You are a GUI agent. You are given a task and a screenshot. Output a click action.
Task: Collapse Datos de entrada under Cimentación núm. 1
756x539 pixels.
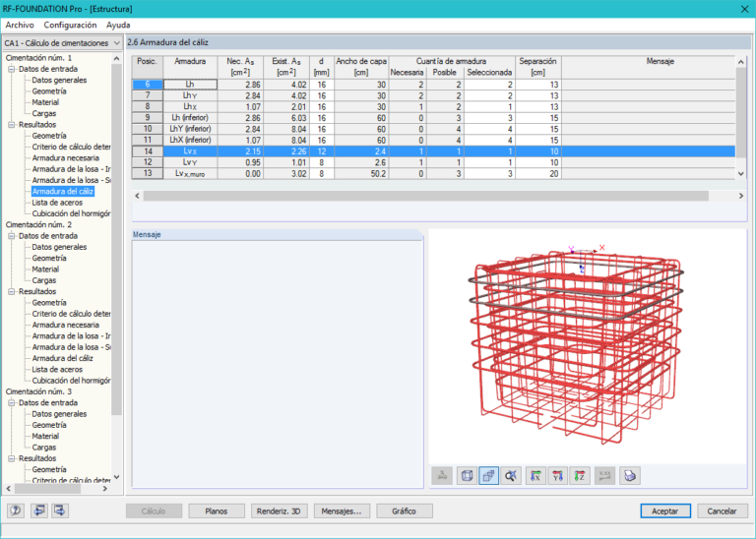pos(12,69)
